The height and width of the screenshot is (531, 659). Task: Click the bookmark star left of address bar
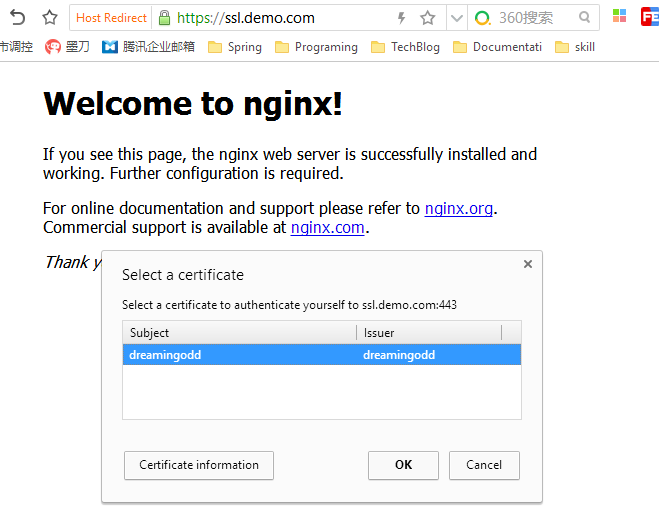pyautogui.click(x=50, y=18)
